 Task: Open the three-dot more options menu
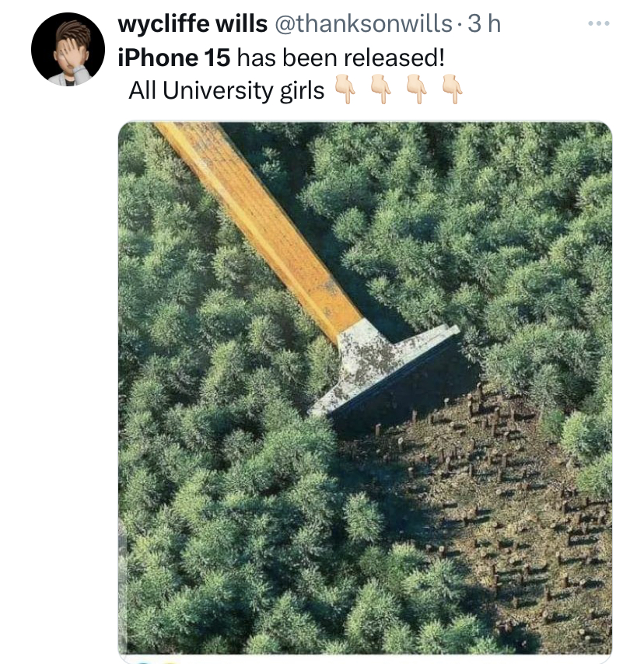tap(598, 24)
